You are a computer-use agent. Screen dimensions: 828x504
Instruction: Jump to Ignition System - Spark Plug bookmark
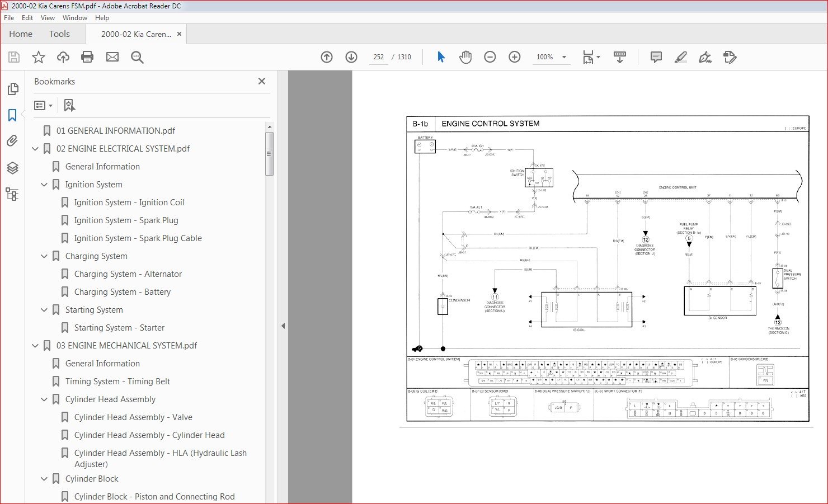coord(126,220)
